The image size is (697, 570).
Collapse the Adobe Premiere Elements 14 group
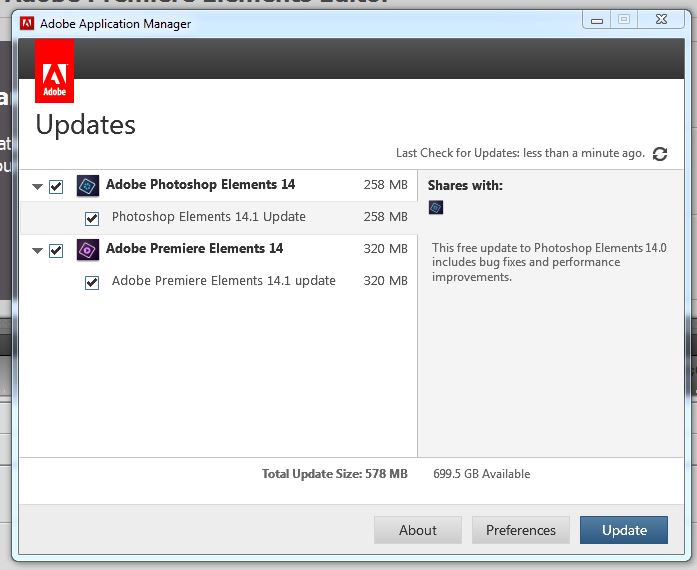pyautogui.click(x=37, y=251)
